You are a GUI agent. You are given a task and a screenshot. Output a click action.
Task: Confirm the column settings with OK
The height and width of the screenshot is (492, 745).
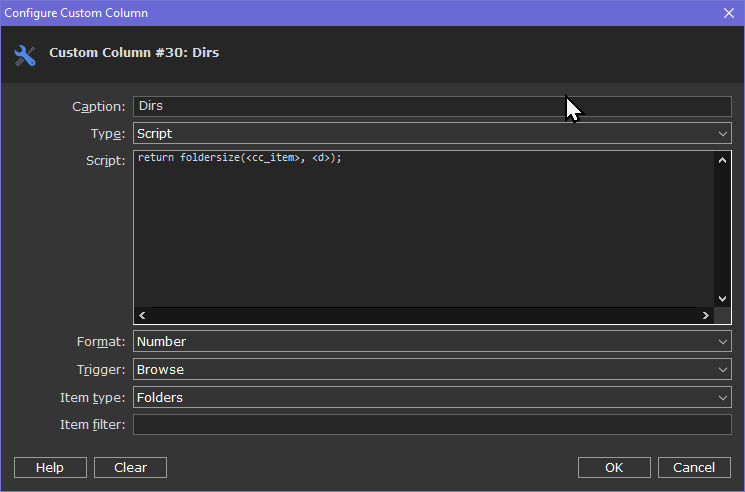tap(614, 467)
